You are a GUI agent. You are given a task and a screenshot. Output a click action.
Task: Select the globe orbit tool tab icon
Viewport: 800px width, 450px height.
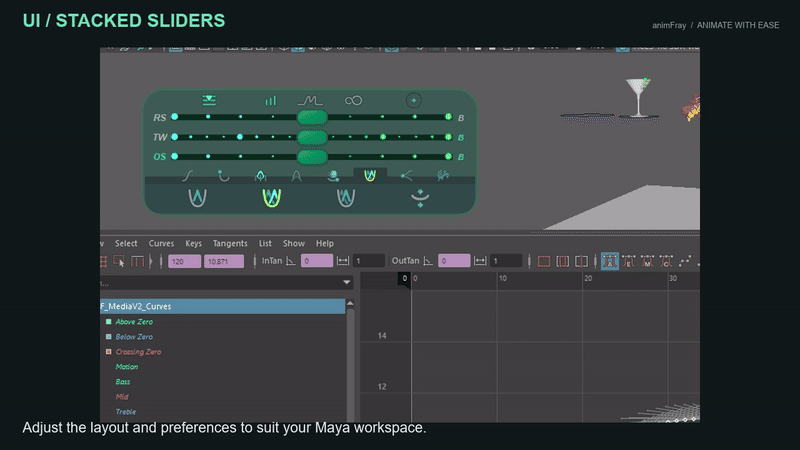click(x=333, y=176)
